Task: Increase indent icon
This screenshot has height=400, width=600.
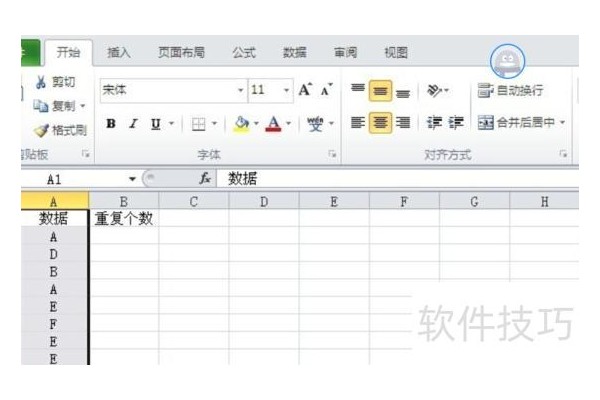Action: 456,123
